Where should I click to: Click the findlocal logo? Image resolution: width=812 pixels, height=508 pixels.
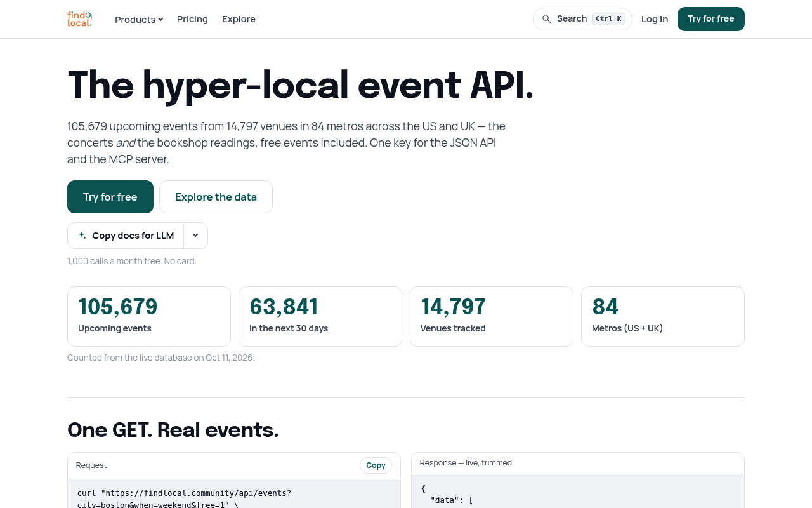[80, 19]
